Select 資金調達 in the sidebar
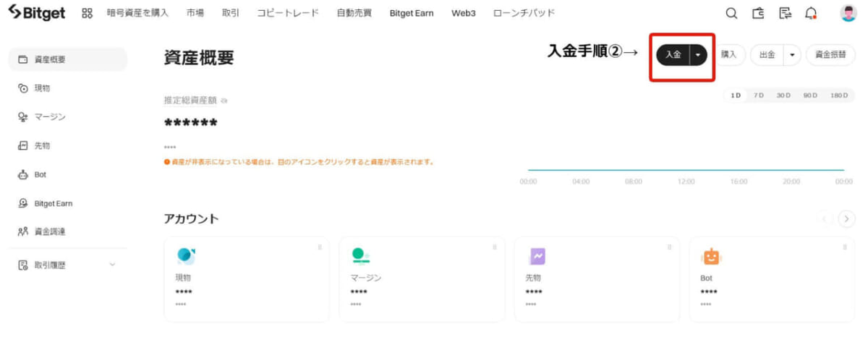 pos(67,231)
